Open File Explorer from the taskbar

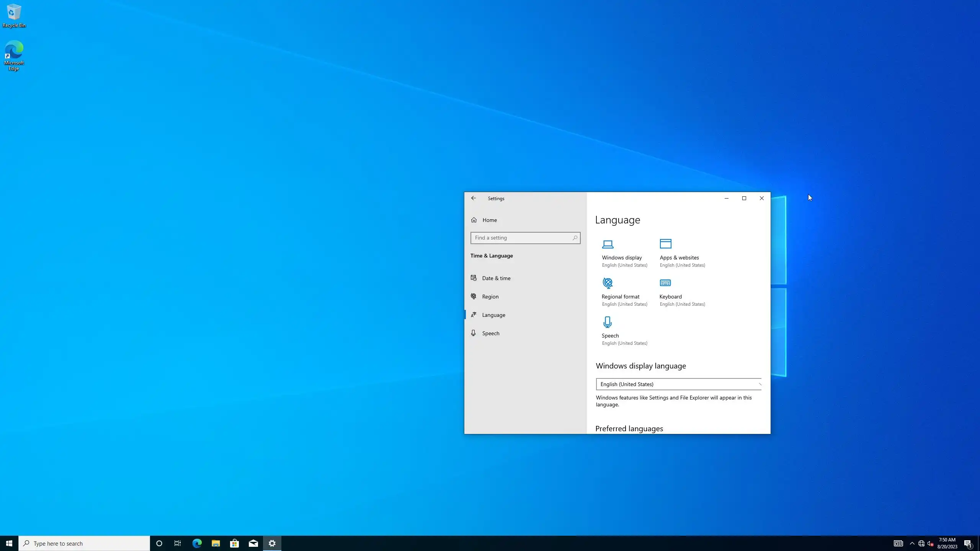[216, 543]
